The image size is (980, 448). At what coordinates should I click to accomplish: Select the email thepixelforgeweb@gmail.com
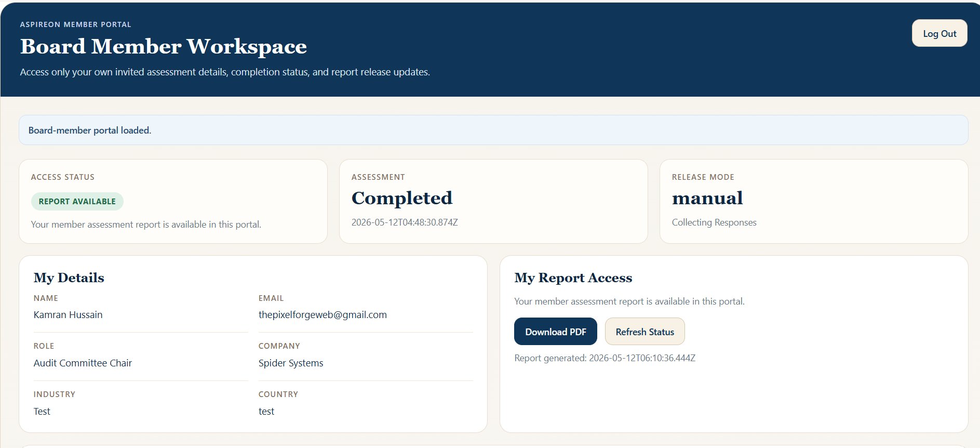tap(323, 315)
